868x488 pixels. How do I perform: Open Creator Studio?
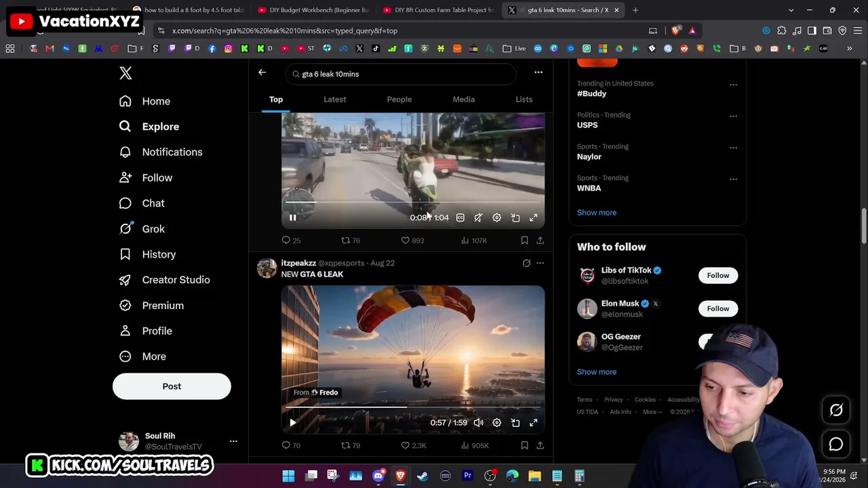164,280
